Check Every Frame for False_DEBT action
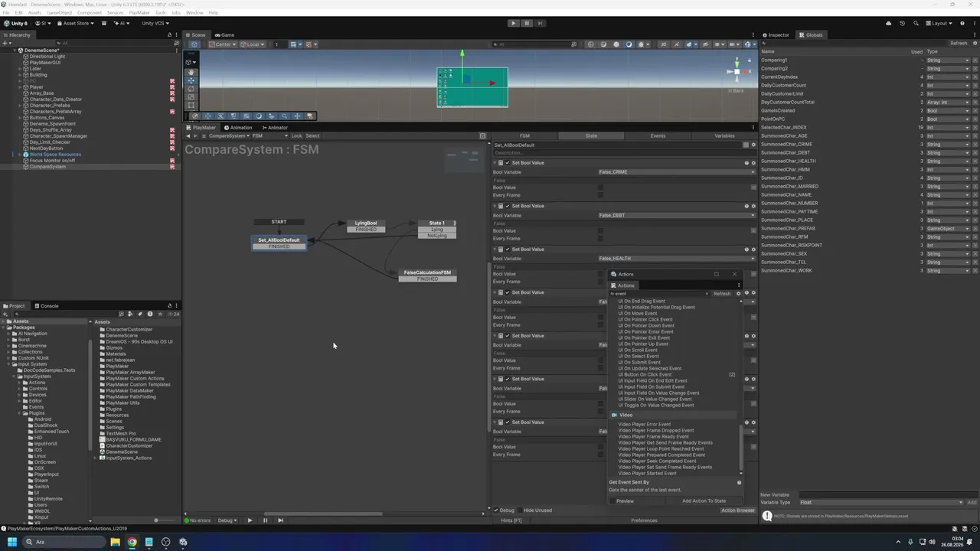980x551 pixels. tap(600, 238)
